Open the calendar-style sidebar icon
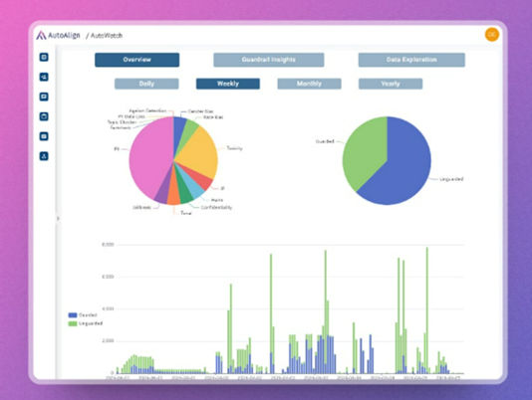The width and height of the screenshot is (532, 400). (x=44, y=116)
